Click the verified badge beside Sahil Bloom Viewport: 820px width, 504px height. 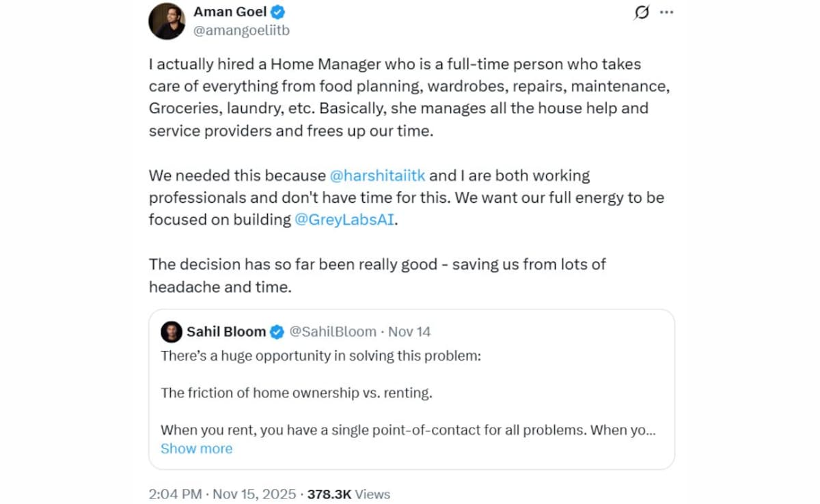[x=277, y=332]
